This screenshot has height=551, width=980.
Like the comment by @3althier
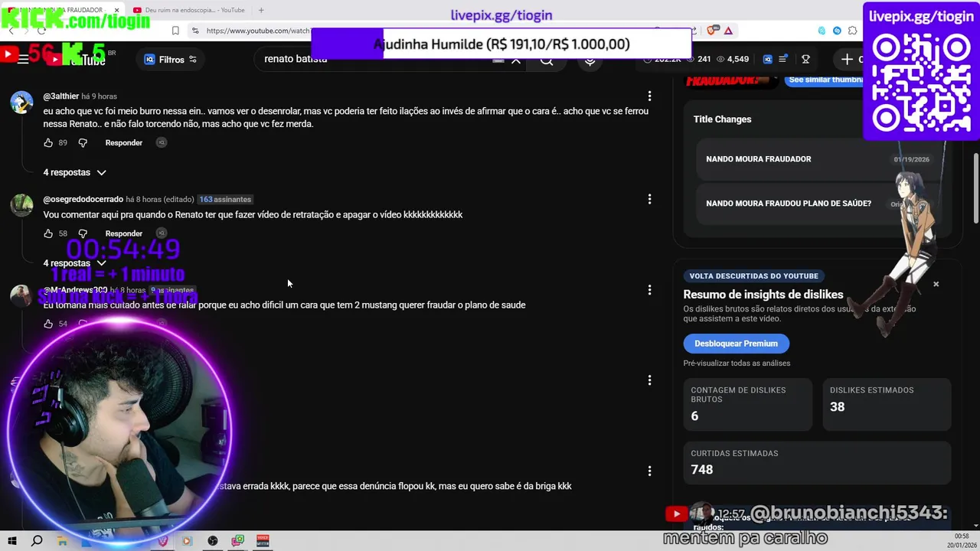(x=48, y=142)
